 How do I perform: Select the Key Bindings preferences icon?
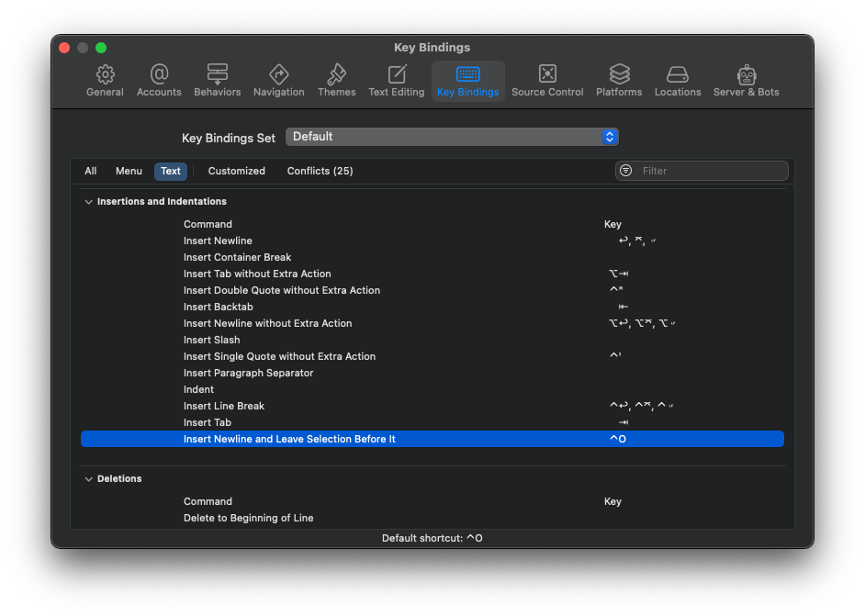(x=467, y=80)
